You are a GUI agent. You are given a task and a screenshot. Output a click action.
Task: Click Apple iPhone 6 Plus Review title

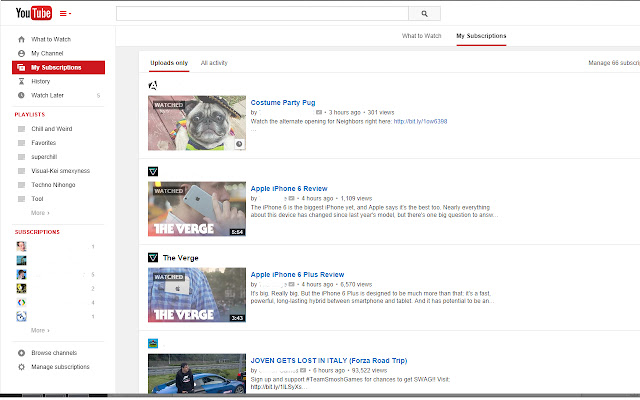[297, 275]
